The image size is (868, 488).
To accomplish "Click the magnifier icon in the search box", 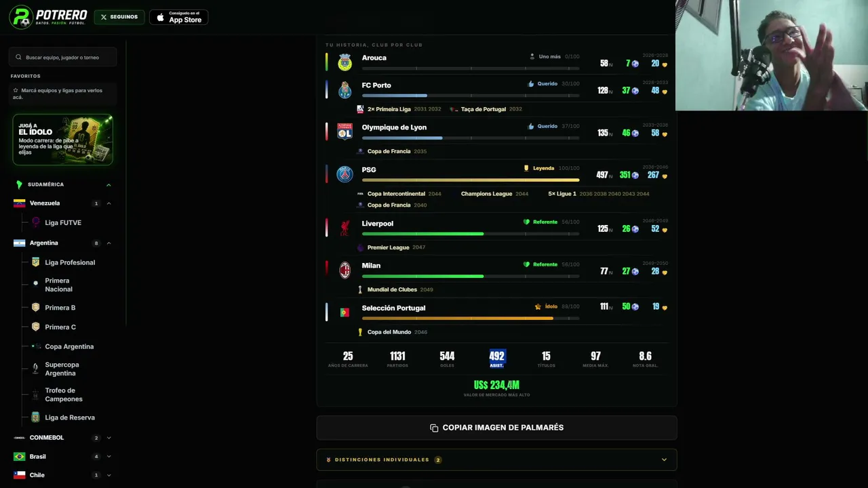I will click(x=19, y=57).
